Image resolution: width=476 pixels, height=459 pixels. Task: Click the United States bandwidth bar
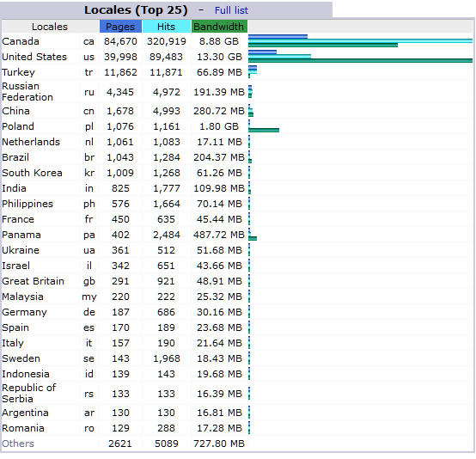[x=360, y=60]
